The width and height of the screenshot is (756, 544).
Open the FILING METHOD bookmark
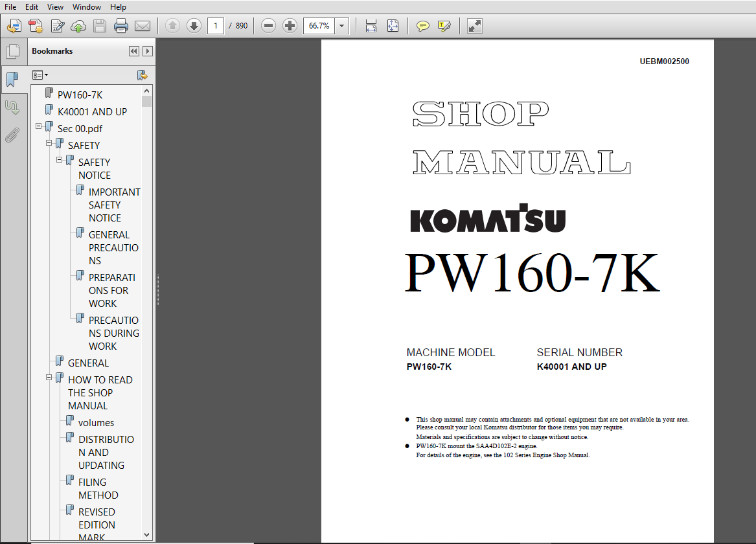[x=98, y=488]
